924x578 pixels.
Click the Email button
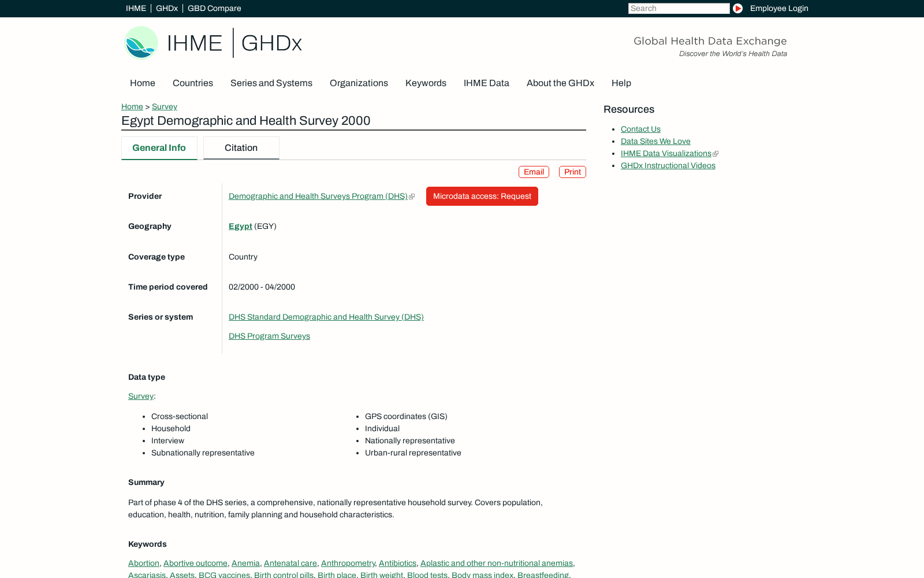pyautogui.click(x=534, y=172)
